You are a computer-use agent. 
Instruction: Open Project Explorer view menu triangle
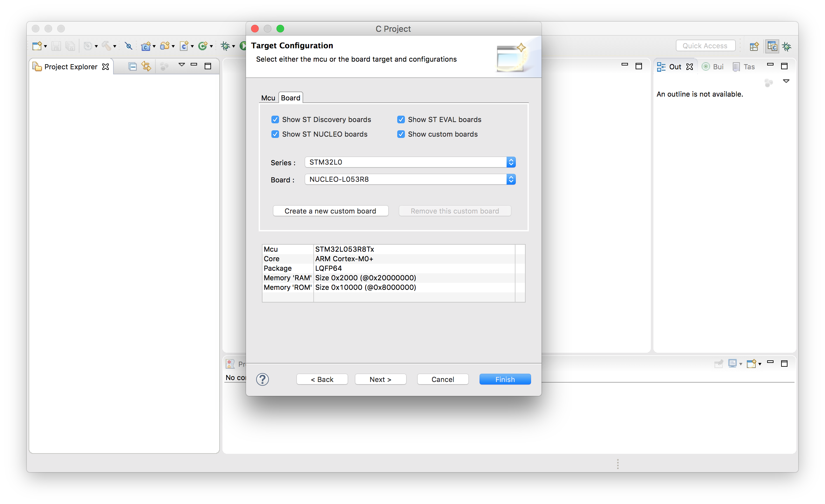tap(182, 65)
